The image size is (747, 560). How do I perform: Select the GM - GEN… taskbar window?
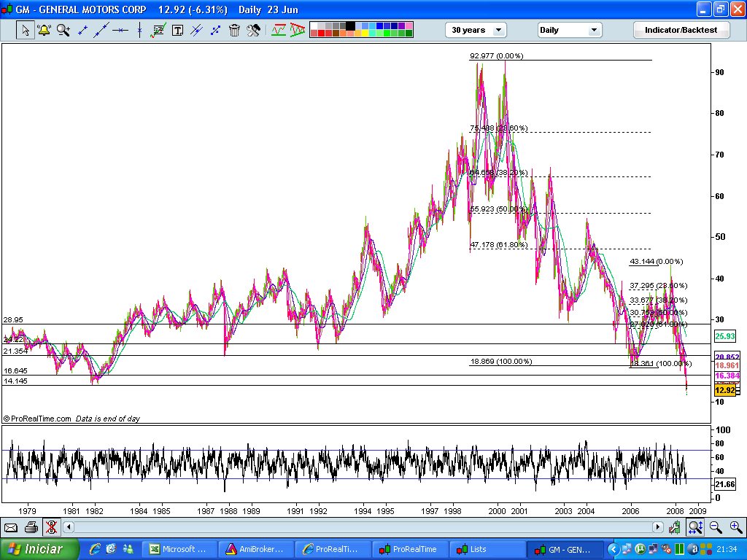coord(565,550)
